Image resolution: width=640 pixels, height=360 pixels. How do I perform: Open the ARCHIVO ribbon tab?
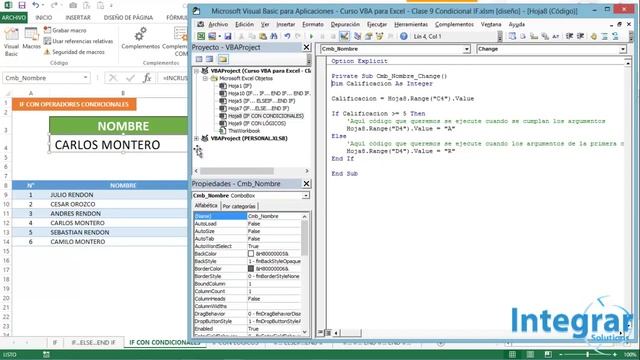click(x=14, y=18)
